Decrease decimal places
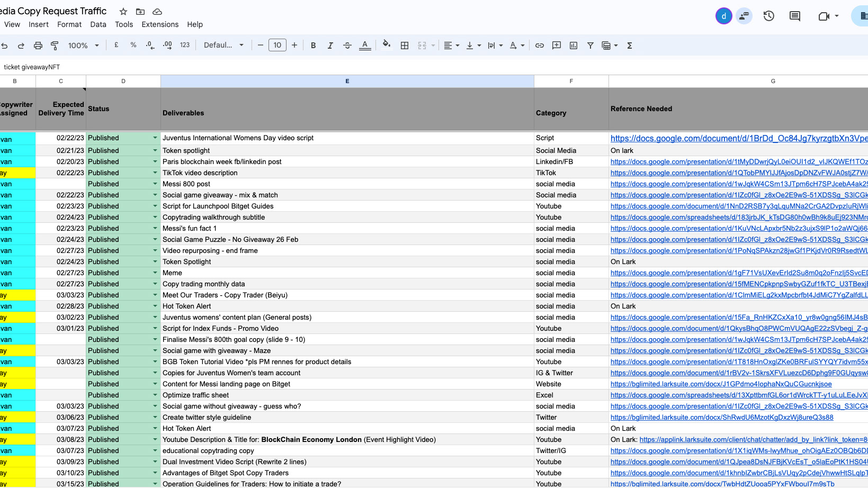 (150, 46)
